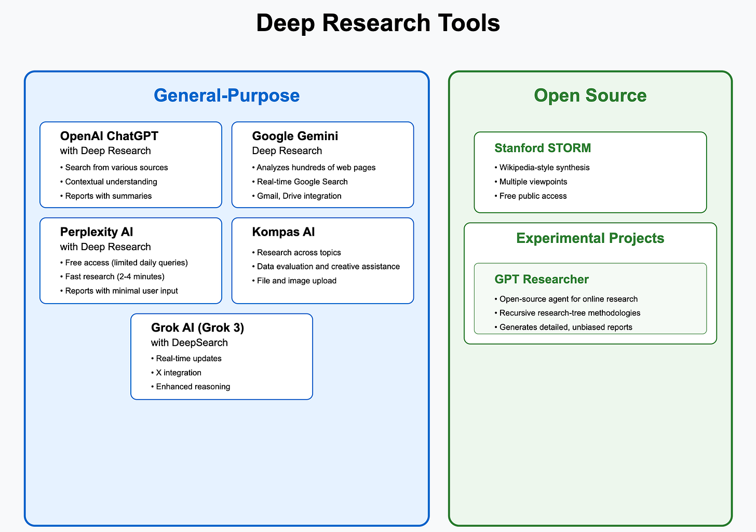Click 'with Deep Research' under Perplexity AI

click(x=105, y=247)
